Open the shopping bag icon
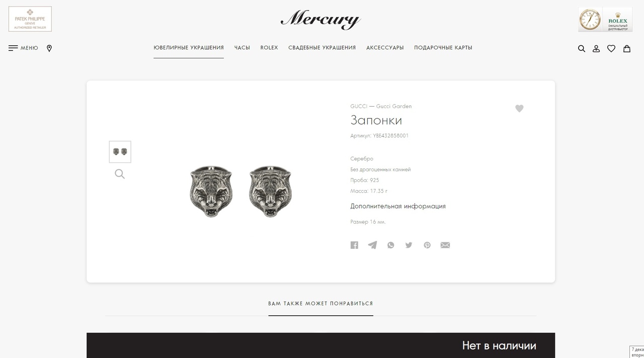Image resolution: width=644 pixels, height=358 pixels. (627, 49)
